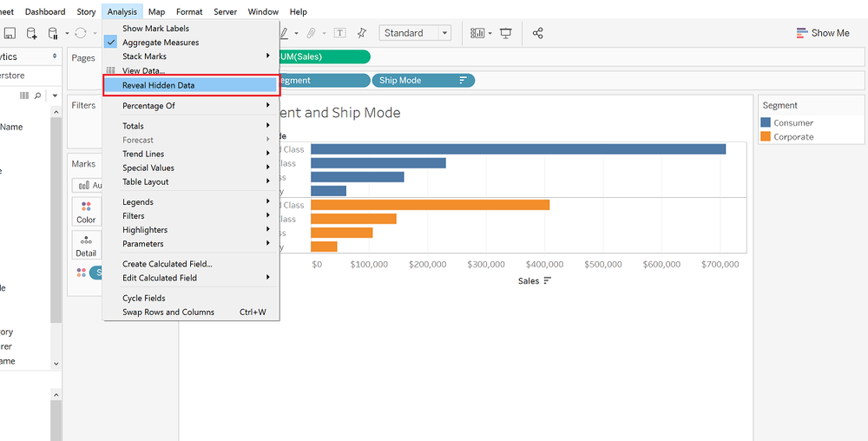This screenshot has width=868, height=441.
Task: Open the Highlight pen dropdown arrow
Action: (x=296, y=33)
